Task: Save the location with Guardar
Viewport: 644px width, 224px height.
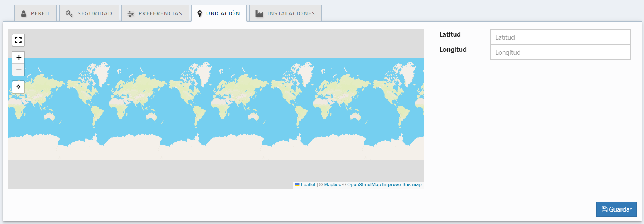Action: click(616, 209)
